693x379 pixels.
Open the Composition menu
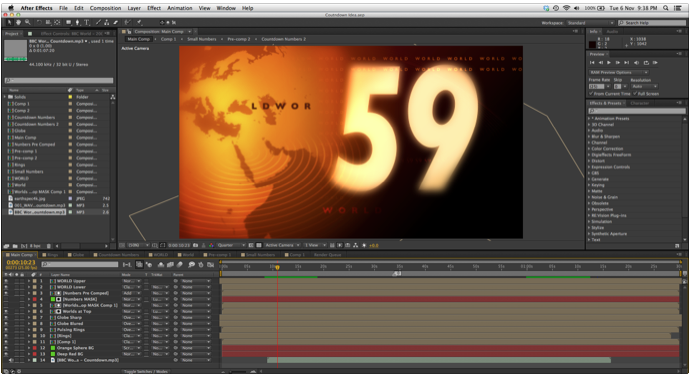tap(105, 8)
